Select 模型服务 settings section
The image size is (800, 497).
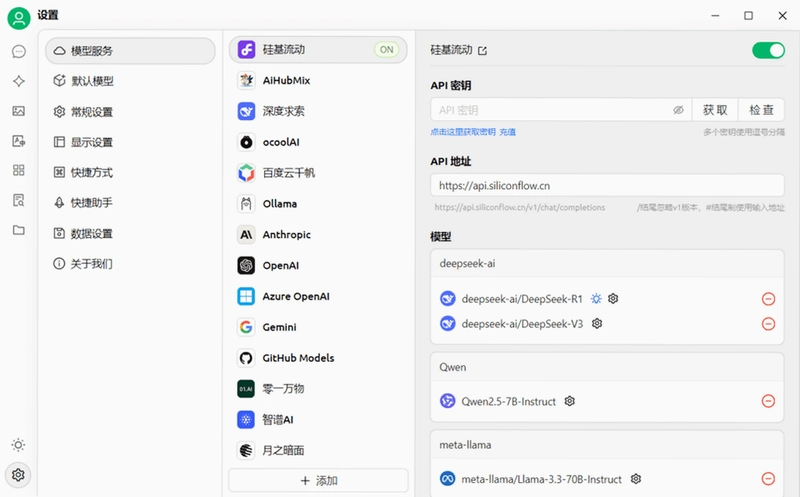pyautogui.click(x=130, y=51)
